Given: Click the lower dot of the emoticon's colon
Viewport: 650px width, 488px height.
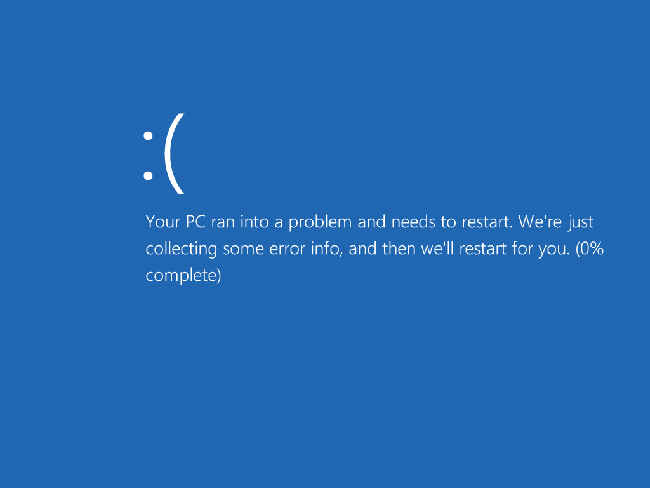Looking at the screenshot, I should coord(148,176).
